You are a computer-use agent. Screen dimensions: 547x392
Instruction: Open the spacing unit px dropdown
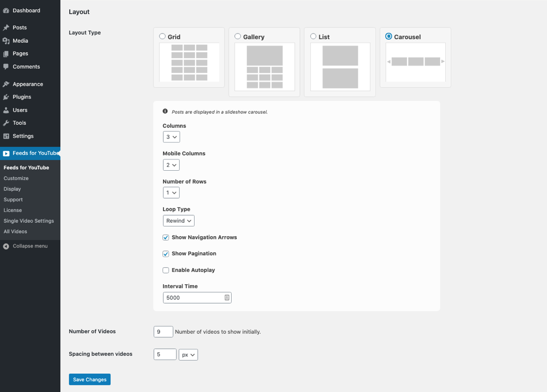[x=188, y=355]
